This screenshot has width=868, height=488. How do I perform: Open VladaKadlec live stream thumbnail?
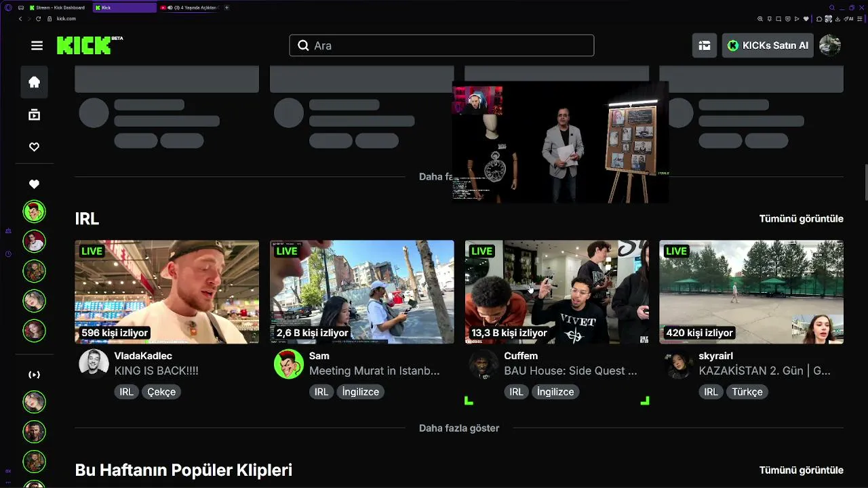pyautogui.click(x=167, y=291)
